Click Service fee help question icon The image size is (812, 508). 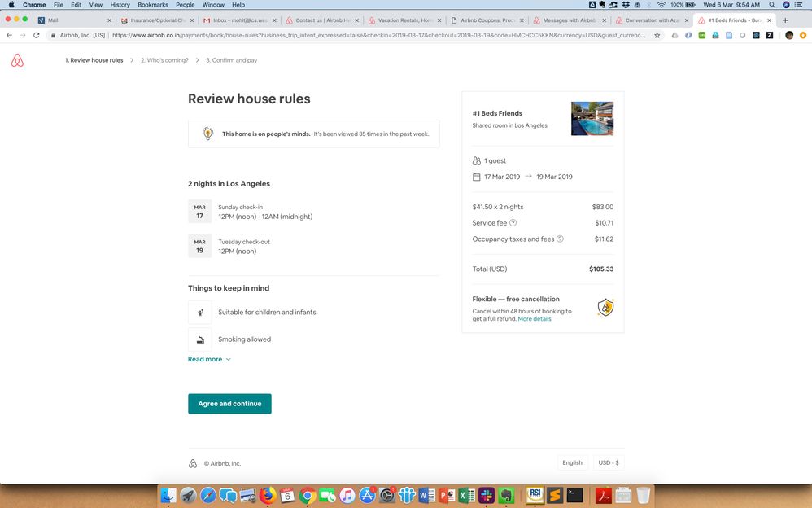coord(513,223)
